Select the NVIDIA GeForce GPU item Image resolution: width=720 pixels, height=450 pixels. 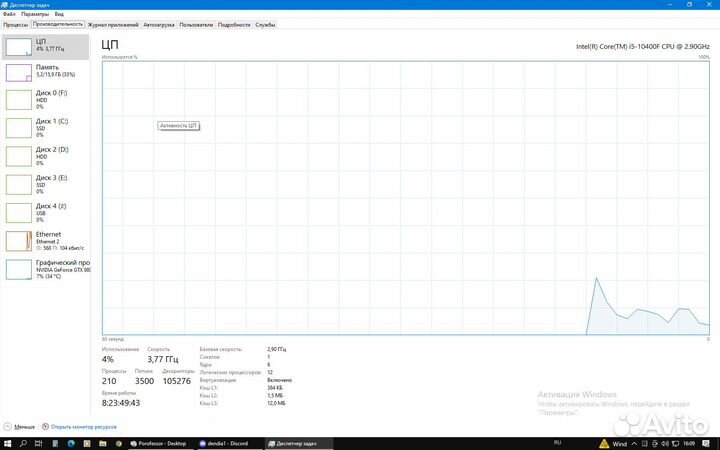click(x=45, y=269)
